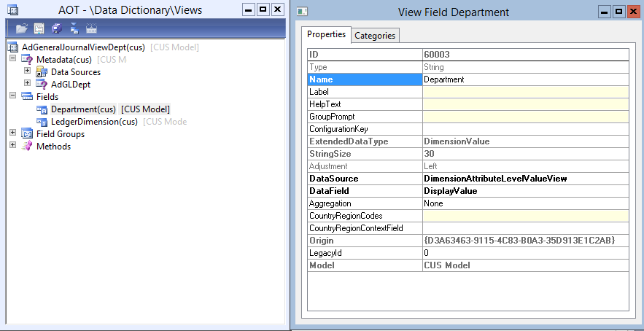Click the greyed-out Breakpoint toolbar icon
This screenshot has height=331, width=644.
[91, 28]
